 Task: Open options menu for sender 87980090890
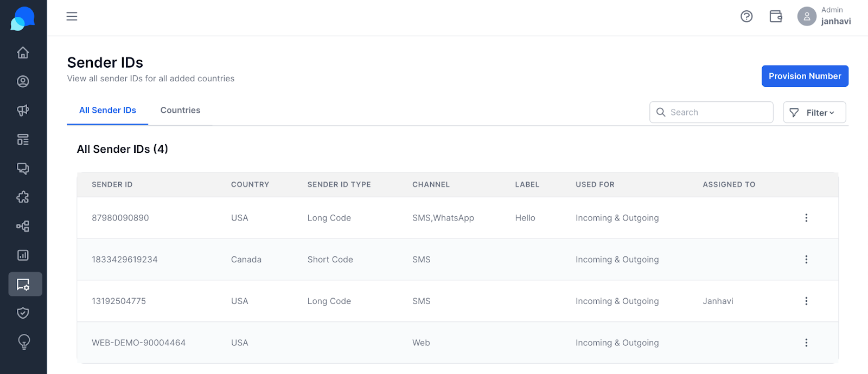806,218
